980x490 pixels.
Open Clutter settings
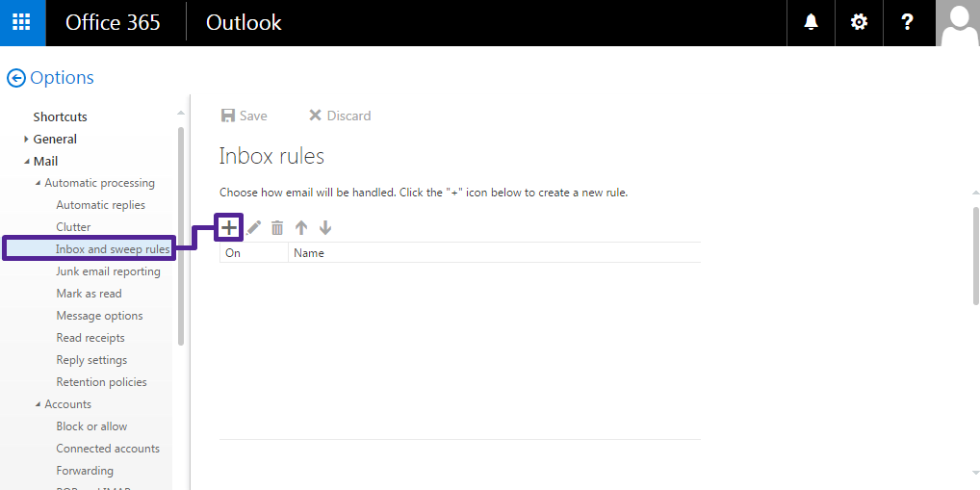[x=73, y=227]
